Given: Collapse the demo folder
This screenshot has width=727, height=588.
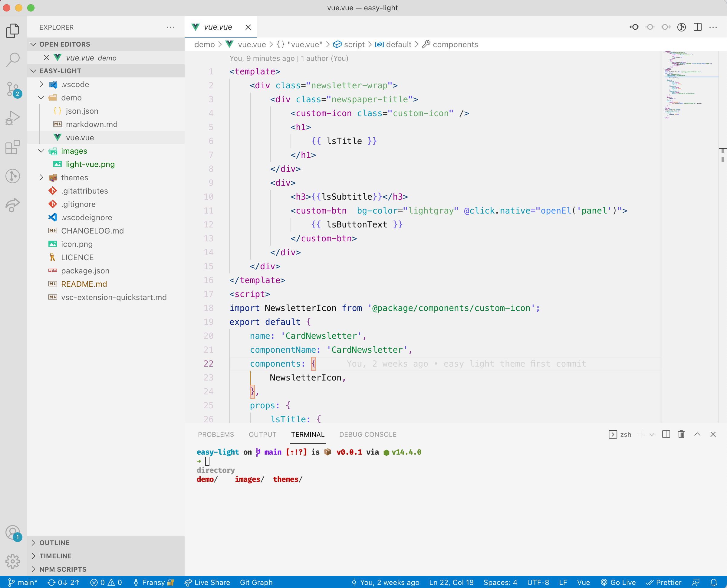Looking at the screenshot, I should tap(71, 98).
